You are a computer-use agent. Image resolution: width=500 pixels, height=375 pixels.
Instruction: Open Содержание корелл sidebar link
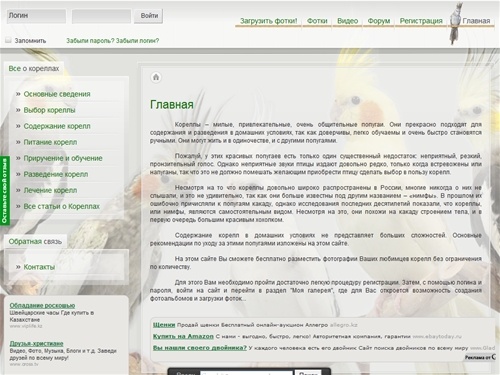coord(57,126)
